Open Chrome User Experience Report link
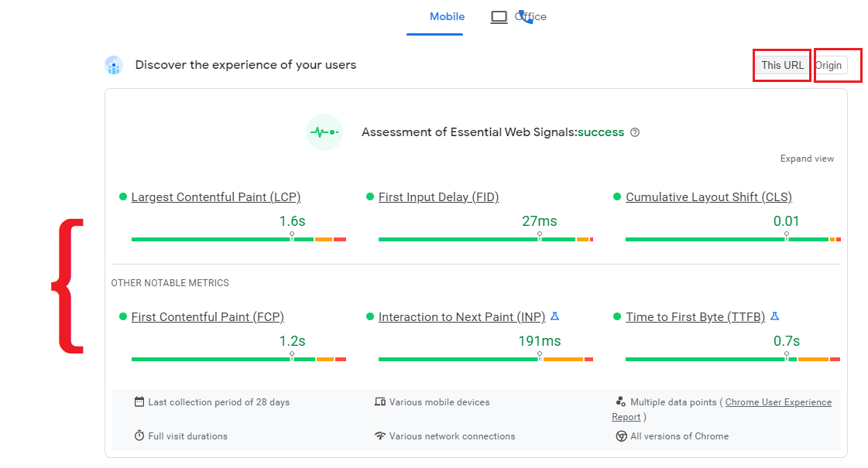 pos(778,402)
